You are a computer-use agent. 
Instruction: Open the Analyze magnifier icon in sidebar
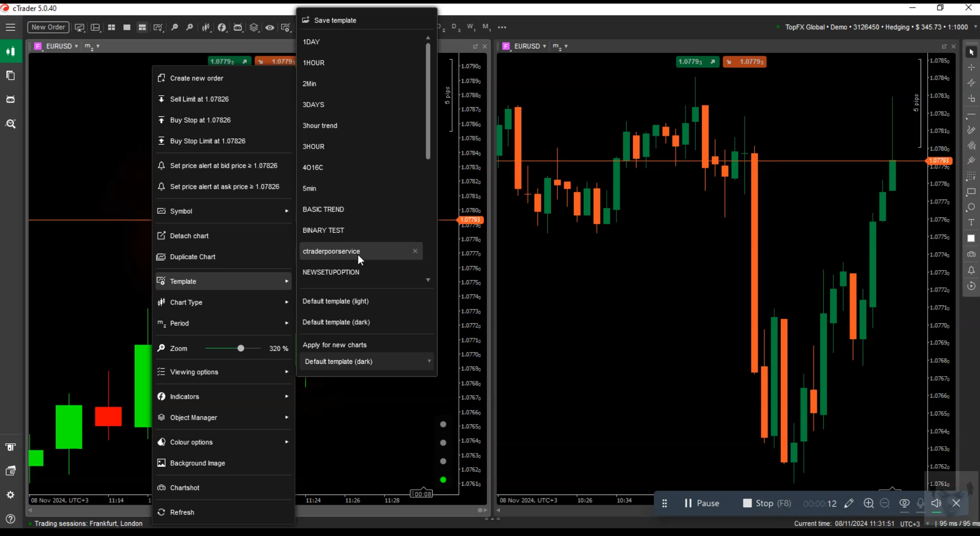pyautogui.click(x=10, y=124)
